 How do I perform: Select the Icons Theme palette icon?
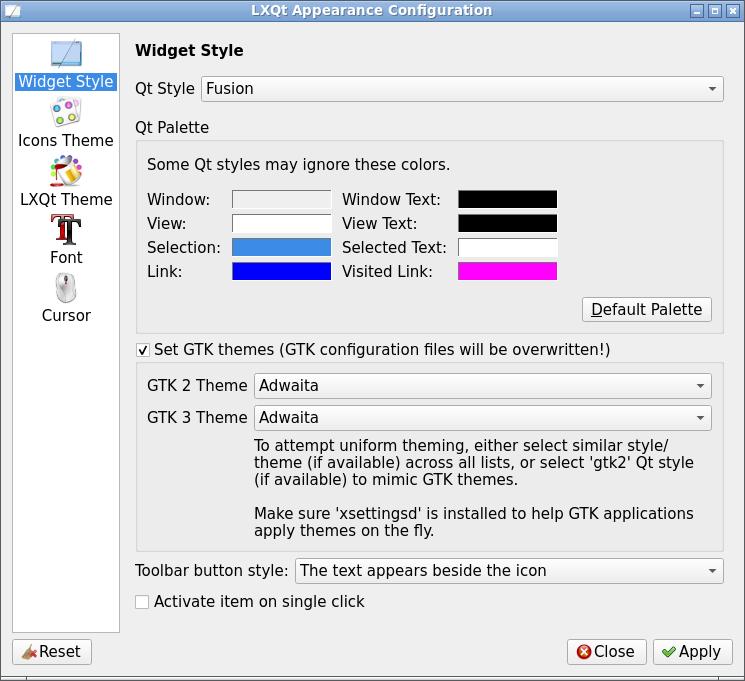(x=66, y=113)
